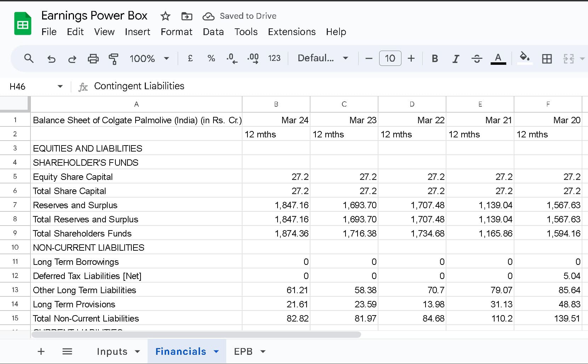Viewport: 588px width, 364px height.
Task: Open the name box dropdown
Action: tap(60, 86)
